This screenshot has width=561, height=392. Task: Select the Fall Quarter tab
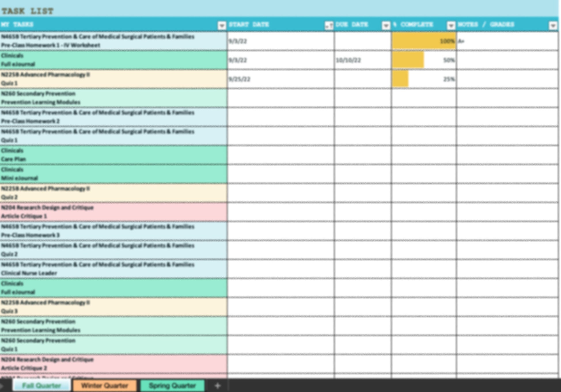(42, 386)
